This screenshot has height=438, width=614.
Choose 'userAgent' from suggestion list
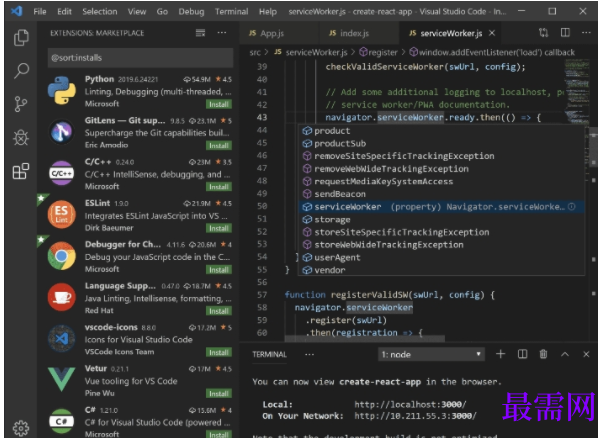(441, 258)
